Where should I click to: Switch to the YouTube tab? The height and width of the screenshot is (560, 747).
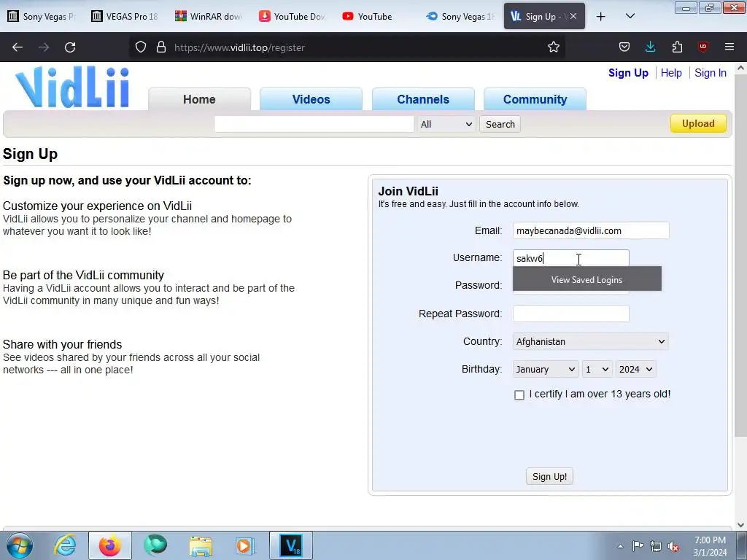[376, 16]
